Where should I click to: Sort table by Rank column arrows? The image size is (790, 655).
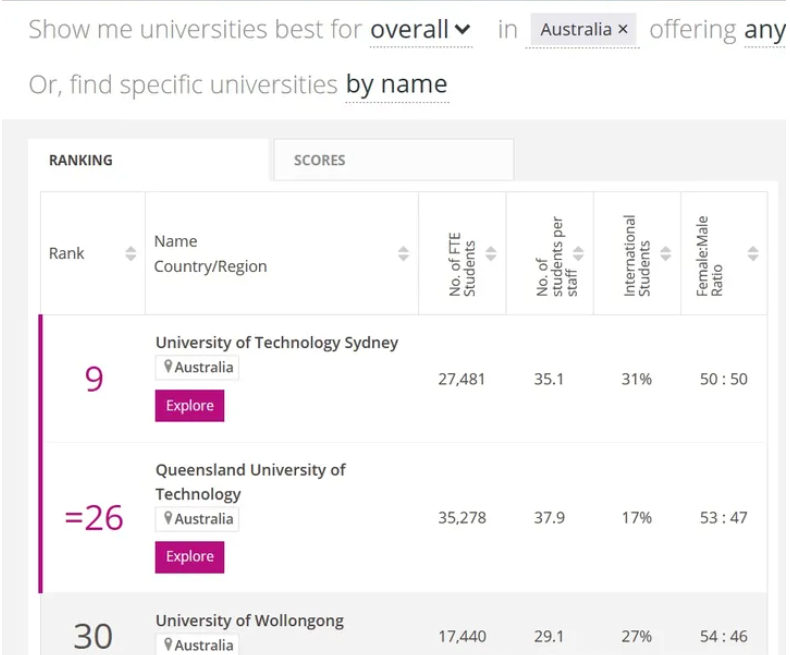[x=130, y=254]
